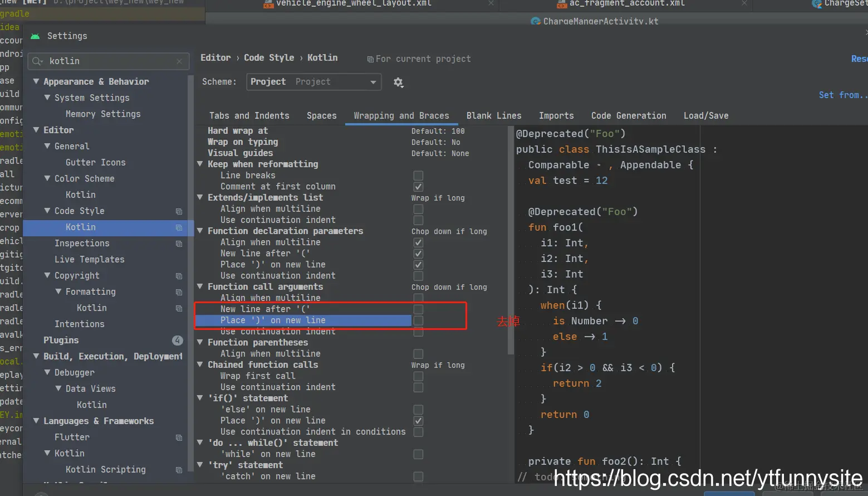Switch to Tabs and Indents tab

tap(249, 116)
